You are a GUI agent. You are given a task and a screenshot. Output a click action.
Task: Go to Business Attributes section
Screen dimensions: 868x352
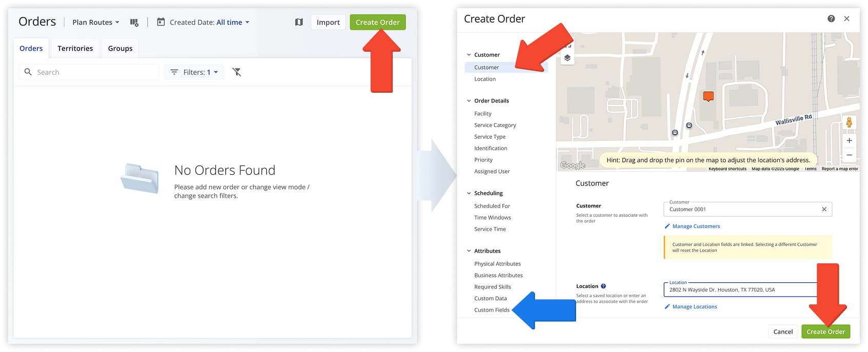tap(498, 275)
